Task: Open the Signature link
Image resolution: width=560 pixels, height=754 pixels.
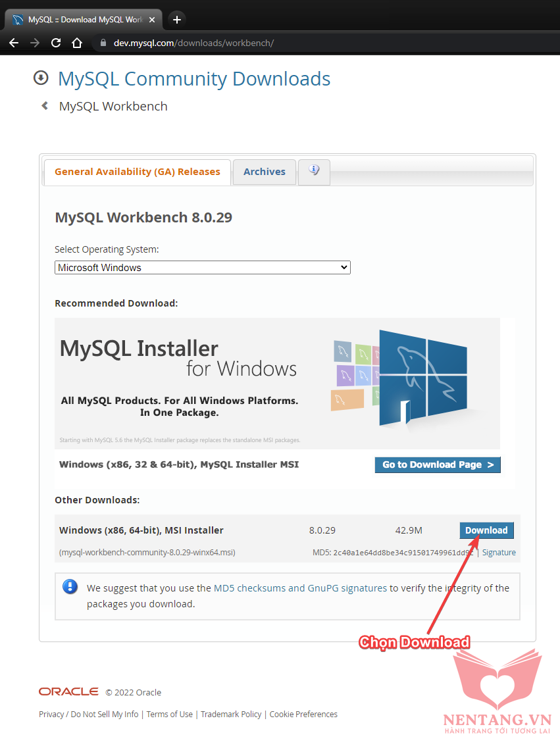Action: pos(499,553)
